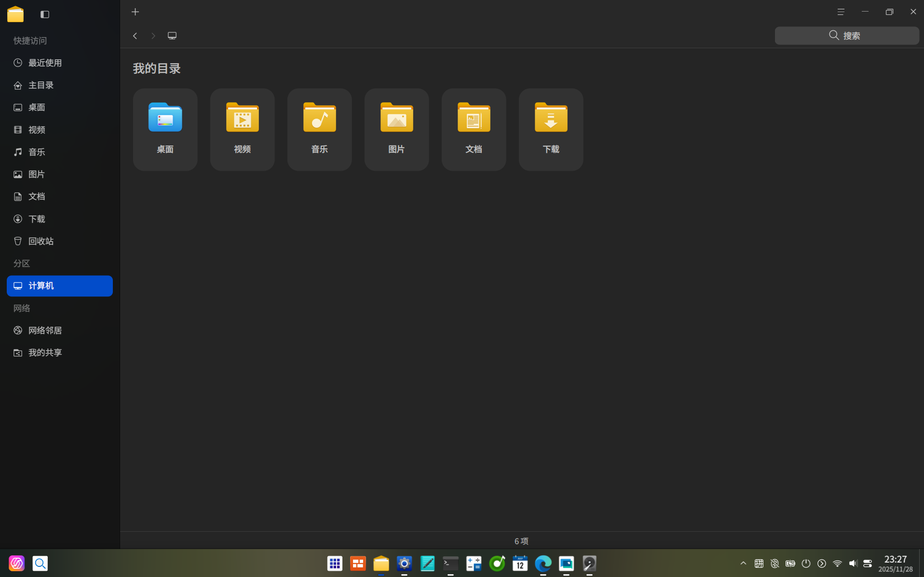Open the app launcher grid in taskbar
924x577 pixels.
(x=335, y=563)
